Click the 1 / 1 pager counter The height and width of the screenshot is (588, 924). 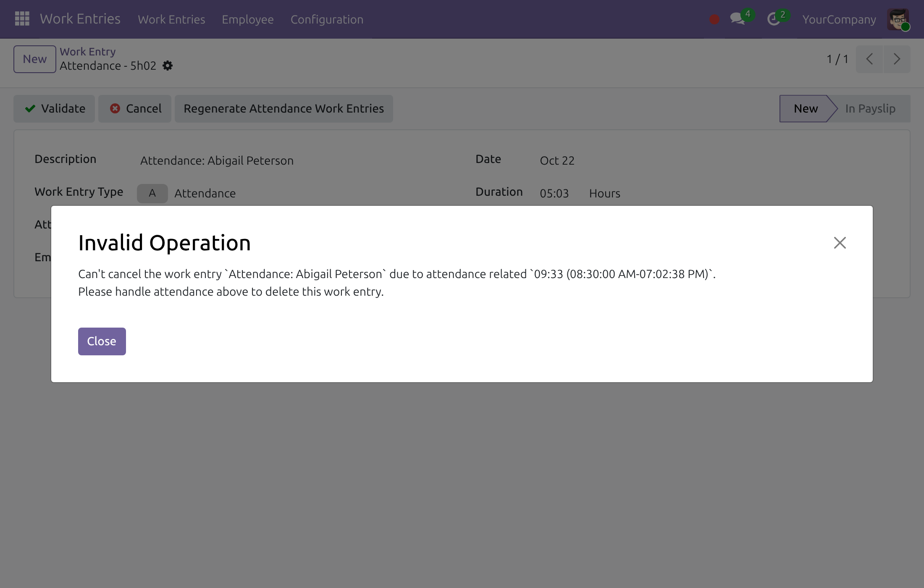[x=837, y=59]
